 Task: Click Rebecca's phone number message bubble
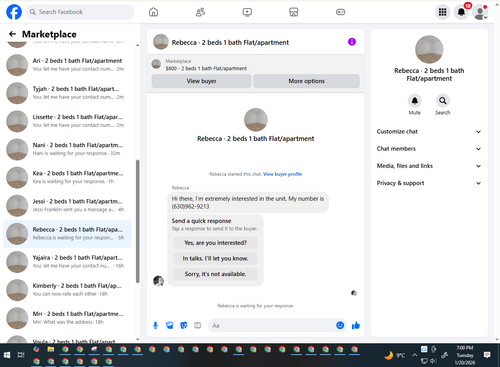pos(248,202)
